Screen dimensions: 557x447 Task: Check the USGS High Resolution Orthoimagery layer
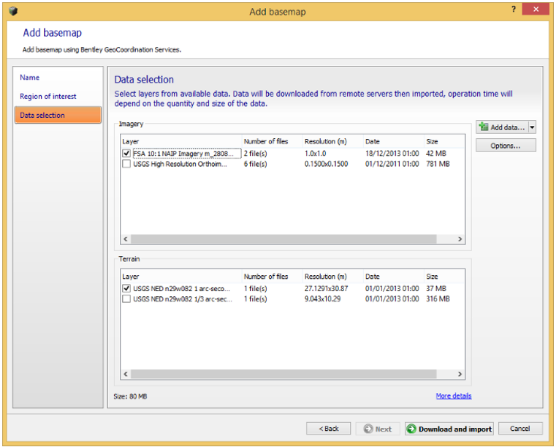tap(126, 164)
